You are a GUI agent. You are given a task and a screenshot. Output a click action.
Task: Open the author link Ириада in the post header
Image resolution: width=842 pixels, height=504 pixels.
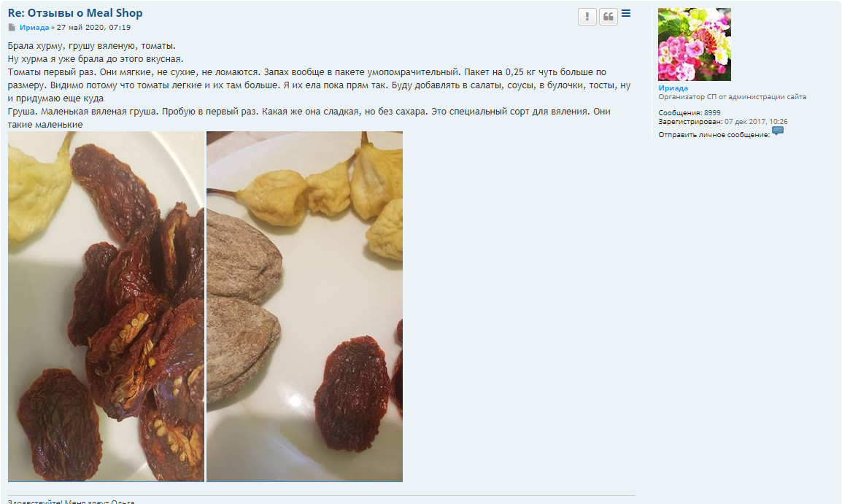34,28
